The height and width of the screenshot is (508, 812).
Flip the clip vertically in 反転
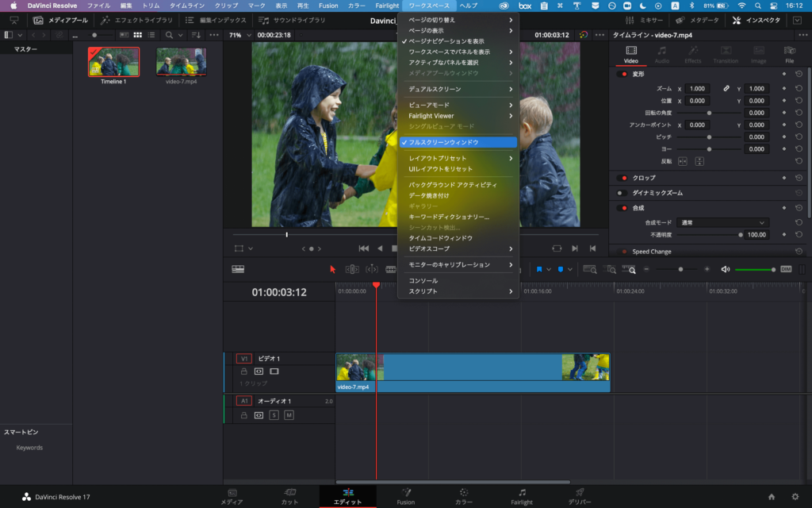click(699, 161)
